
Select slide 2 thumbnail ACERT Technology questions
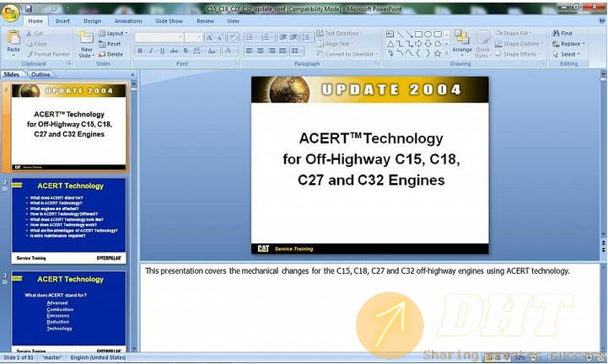(x=68, y=221)
